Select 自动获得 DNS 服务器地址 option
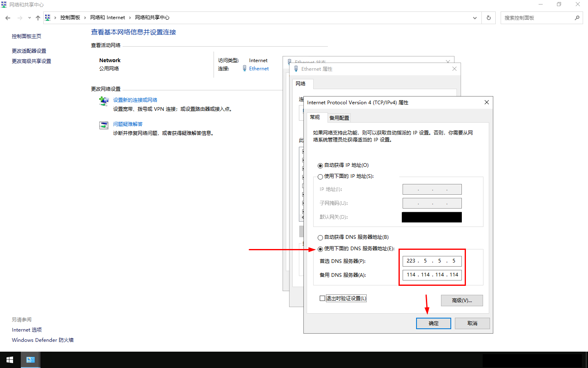 (320, 238)
